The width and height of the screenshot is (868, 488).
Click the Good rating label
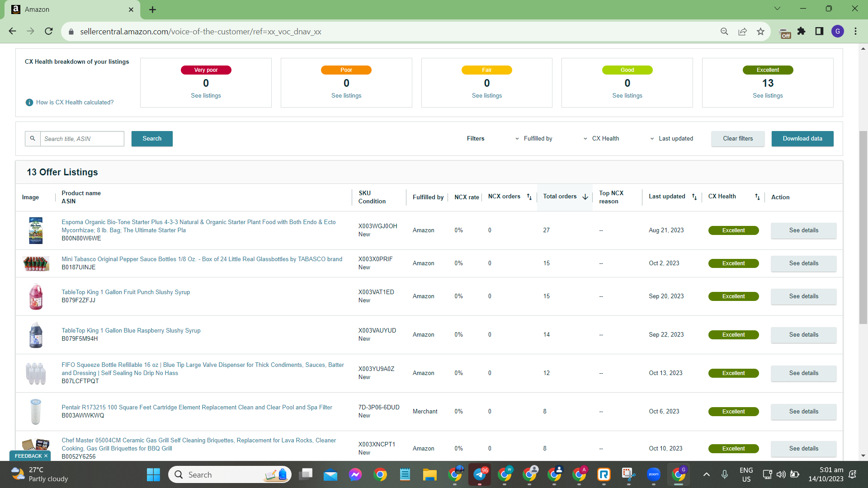pyautogui.click(x=627, y=70)
